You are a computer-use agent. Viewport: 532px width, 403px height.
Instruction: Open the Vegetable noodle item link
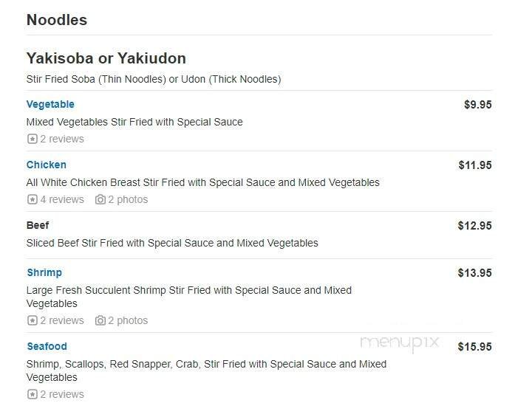pos(50,105)
